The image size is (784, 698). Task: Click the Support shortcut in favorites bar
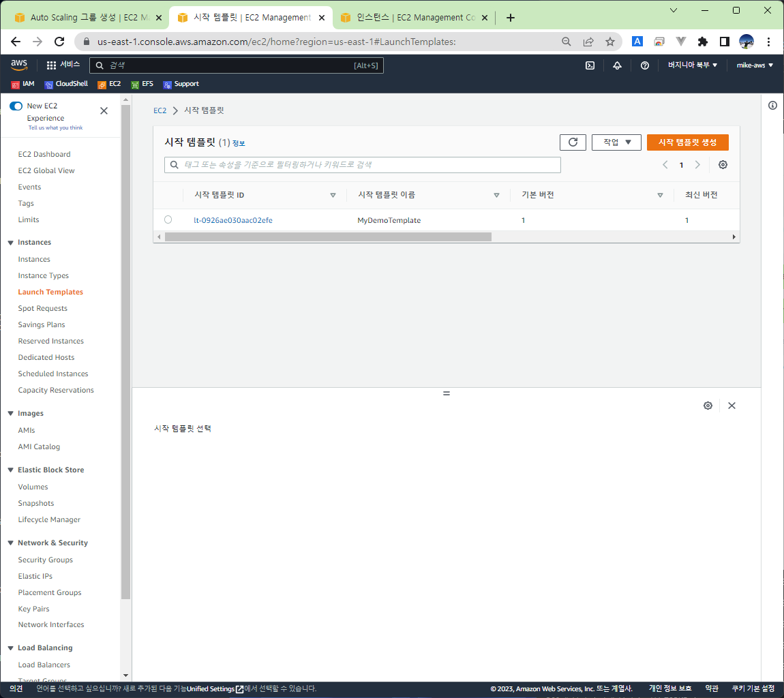pos(181,84)
